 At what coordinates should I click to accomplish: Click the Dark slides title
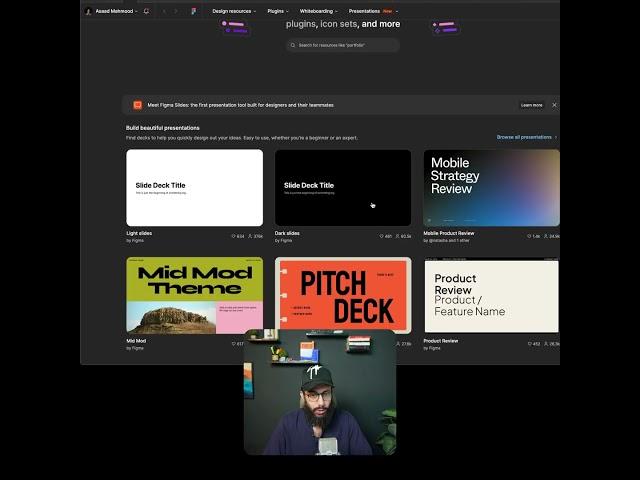(287, 233)
